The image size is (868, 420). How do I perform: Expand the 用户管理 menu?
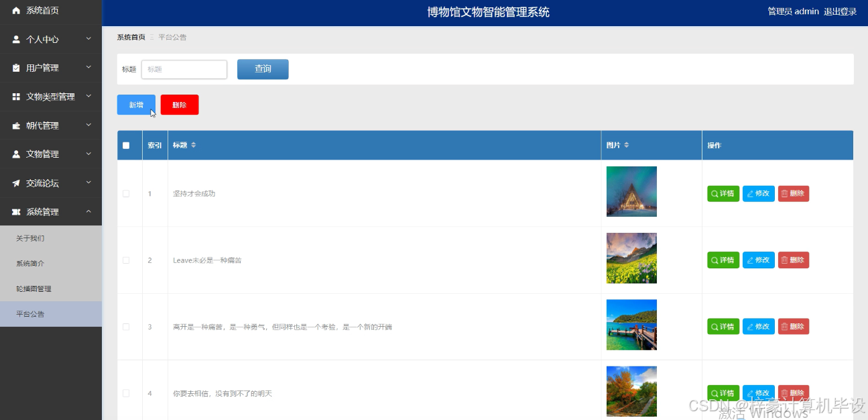[x=50, y=68]
